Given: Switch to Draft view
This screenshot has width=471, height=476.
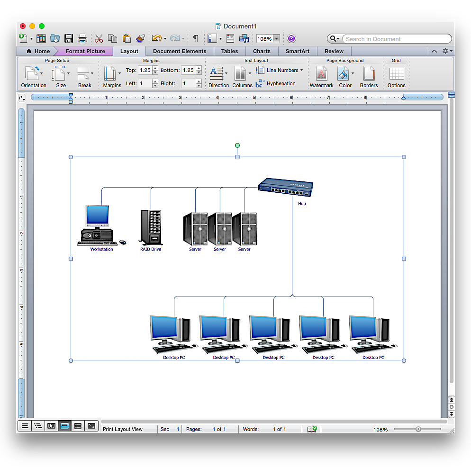Looking at the screenshot, I should click(x=25, y=426).
